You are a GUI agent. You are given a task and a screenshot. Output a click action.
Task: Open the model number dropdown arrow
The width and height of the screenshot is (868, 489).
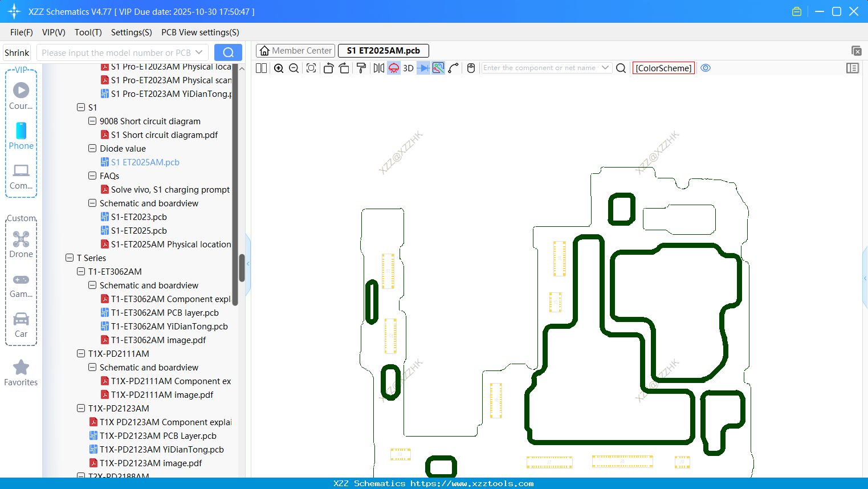click(x=199, y=52)
